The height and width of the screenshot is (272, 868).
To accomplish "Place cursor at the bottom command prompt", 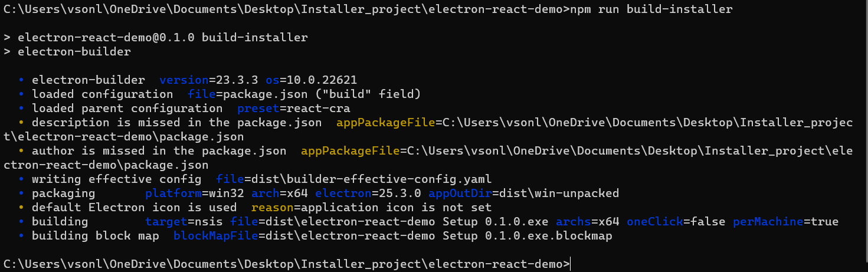I will (571, 264).
